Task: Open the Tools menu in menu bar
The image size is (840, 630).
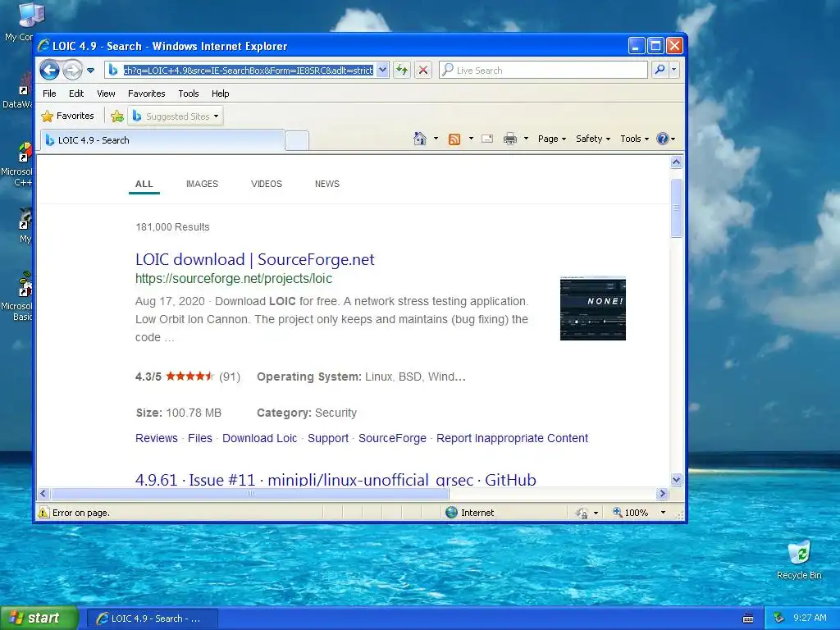Action: click(189, 94)
